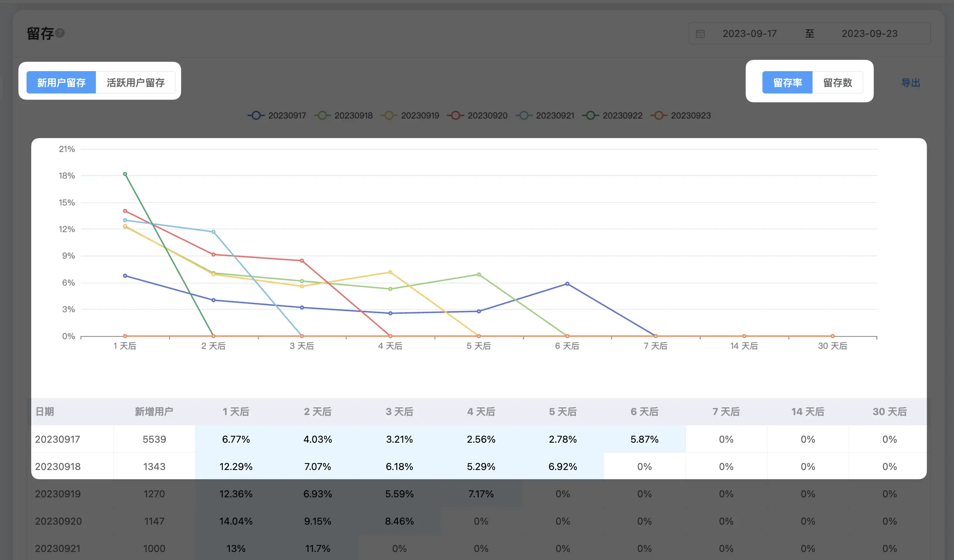
Task: Click the 2.56% retention cell
Action: tap(481, 439)
